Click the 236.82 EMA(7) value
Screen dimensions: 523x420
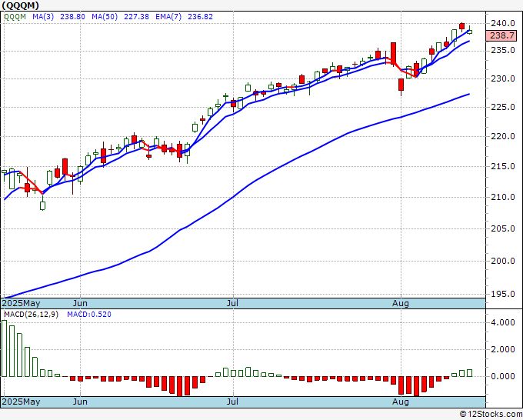tap(200, 17)
